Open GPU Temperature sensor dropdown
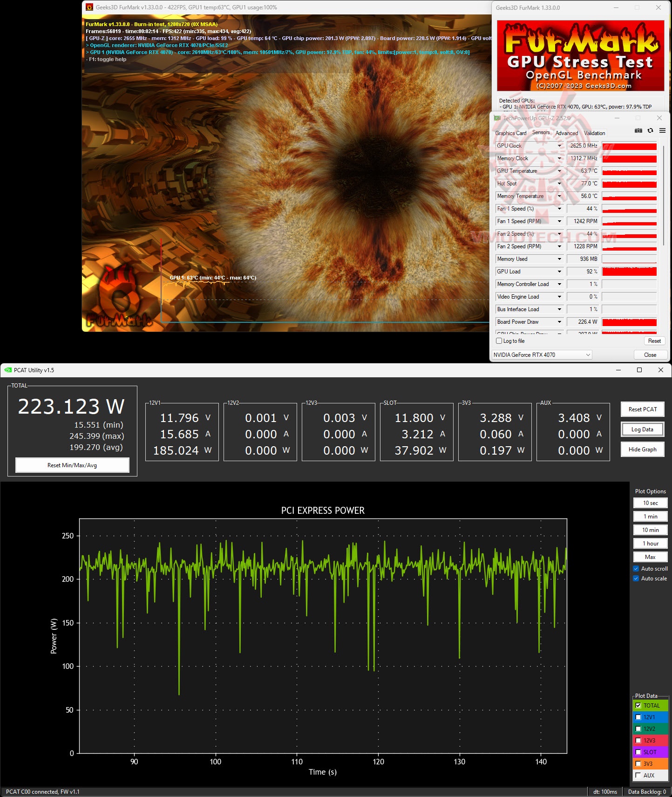Viewport: 672px width, 797px height. 559,171
